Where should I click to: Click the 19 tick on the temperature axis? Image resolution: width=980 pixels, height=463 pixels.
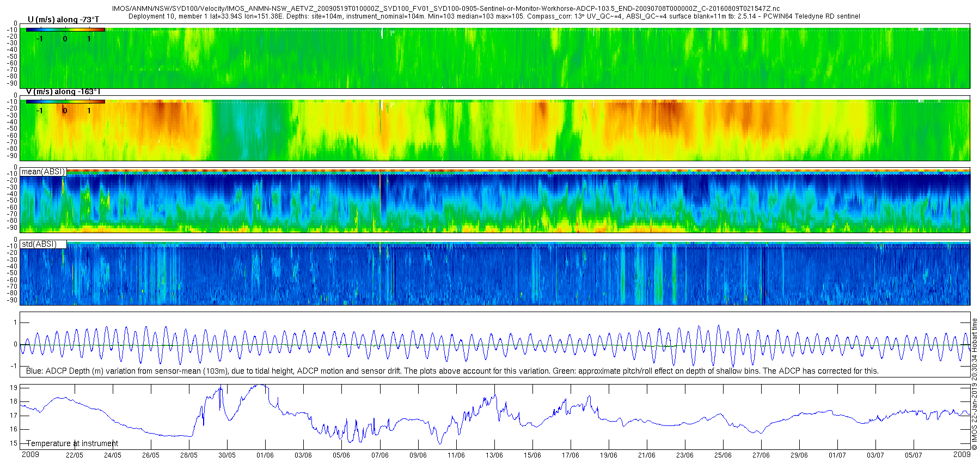tap(14, 388)
